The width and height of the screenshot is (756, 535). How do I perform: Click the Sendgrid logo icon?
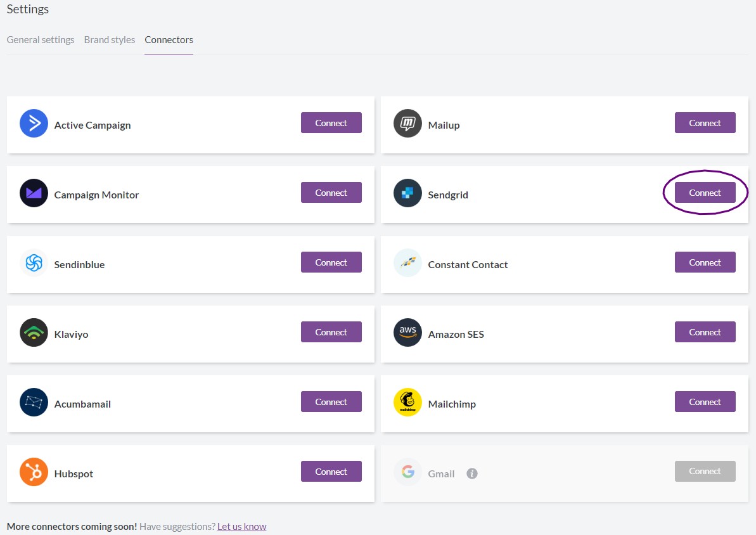click(x=407, y=193)
